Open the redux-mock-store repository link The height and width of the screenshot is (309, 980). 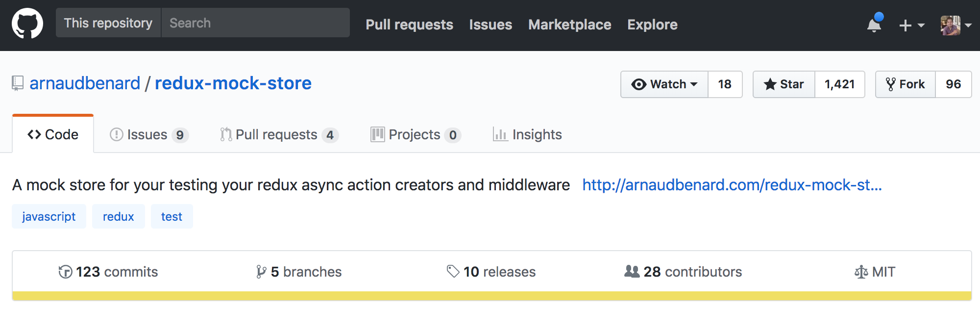[x=233, y=83]
